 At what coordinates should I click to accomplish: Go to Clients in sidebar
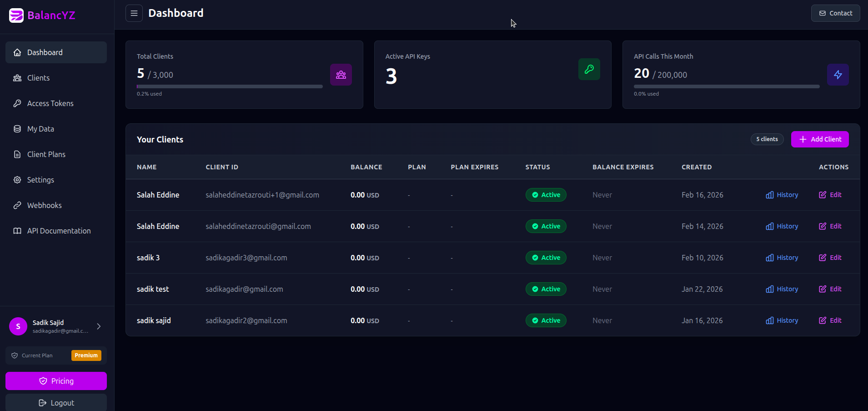[x=56, y=78]
